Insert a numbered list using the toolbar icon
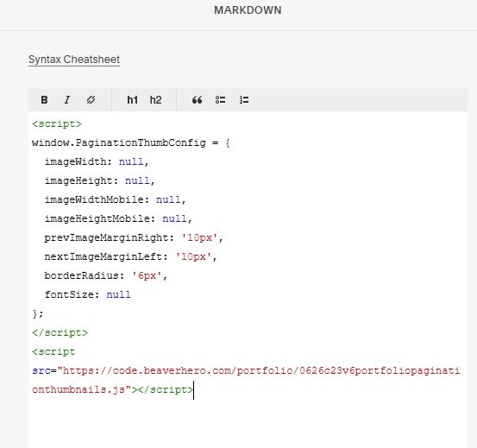Screen dimensions: 477x448 [x=244, y=100]
